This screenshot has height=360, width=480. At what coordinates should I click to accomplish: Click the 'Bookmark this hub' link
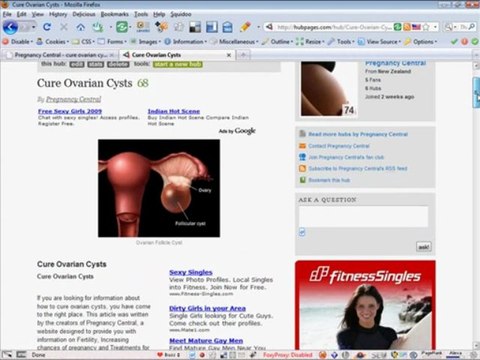tap(329, 180)
